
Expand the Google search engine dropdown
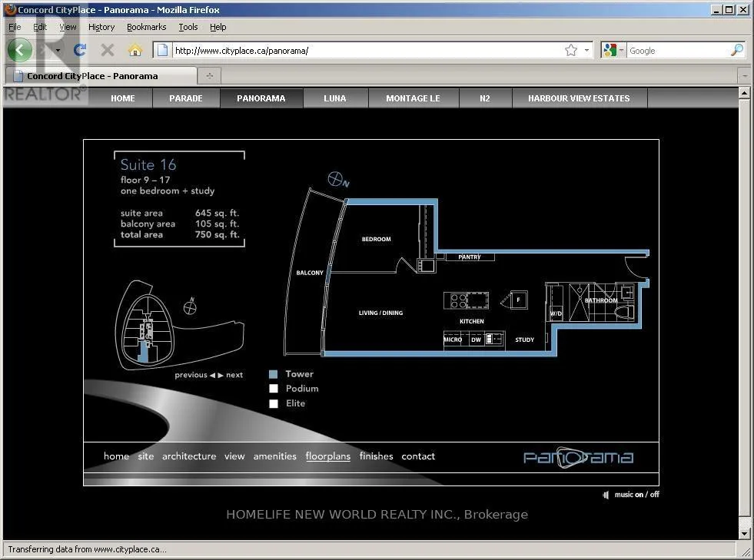click(x=621, y=51)
